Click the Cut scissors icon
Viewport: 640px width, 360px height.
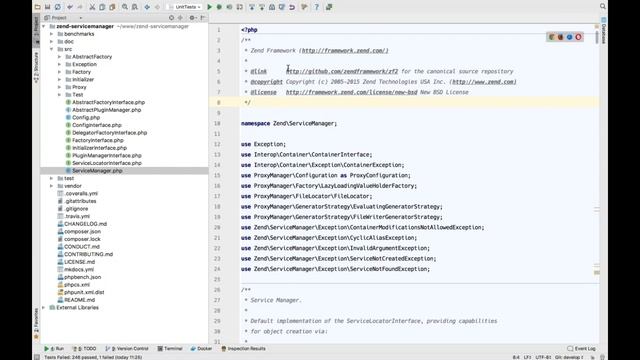92,7
